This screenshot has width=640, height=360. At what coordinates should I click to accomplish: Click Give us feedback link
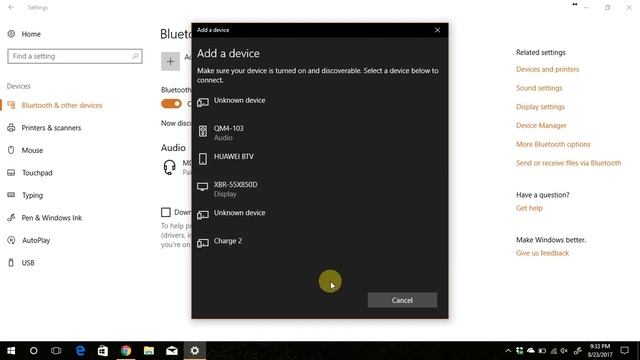tap(542, 253)
